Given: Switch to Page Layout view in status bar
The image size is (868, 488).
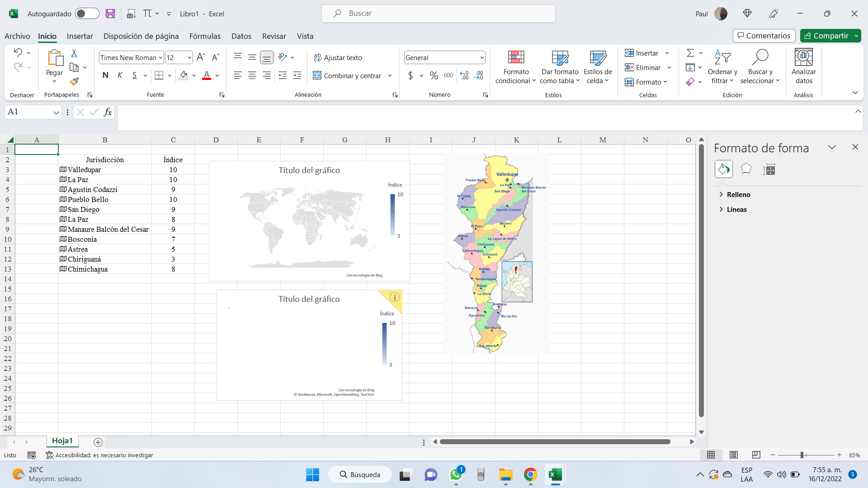Looking at the screenshot, I should point(734,455).
